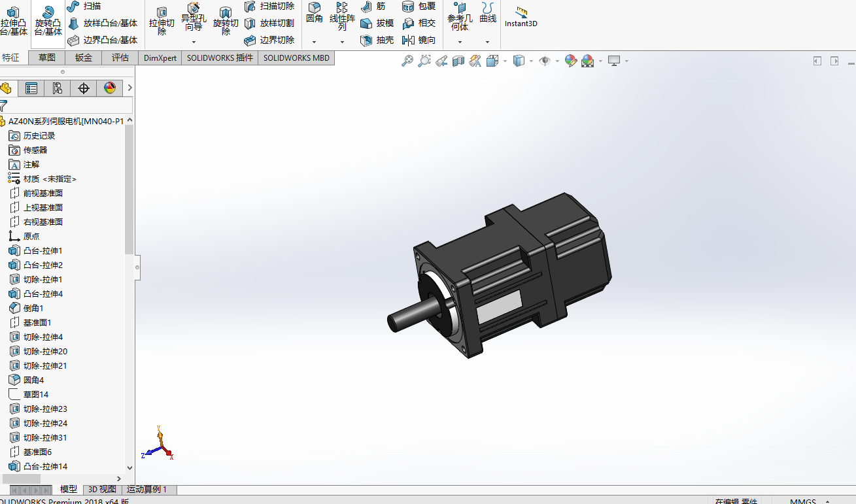The image size is (856, 504).
Task: Click the feature tree vertical scrollbar
Action: click(129, 190)
